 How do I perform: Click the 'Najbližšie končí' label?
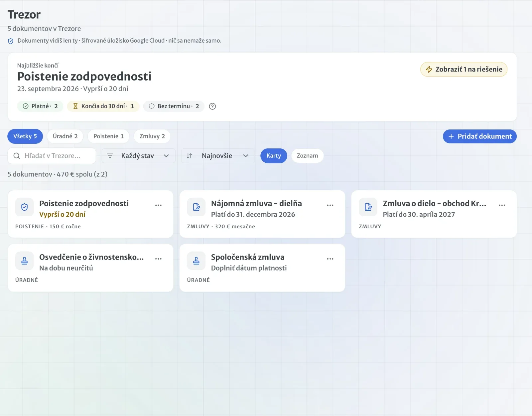(x=38, y=66)
